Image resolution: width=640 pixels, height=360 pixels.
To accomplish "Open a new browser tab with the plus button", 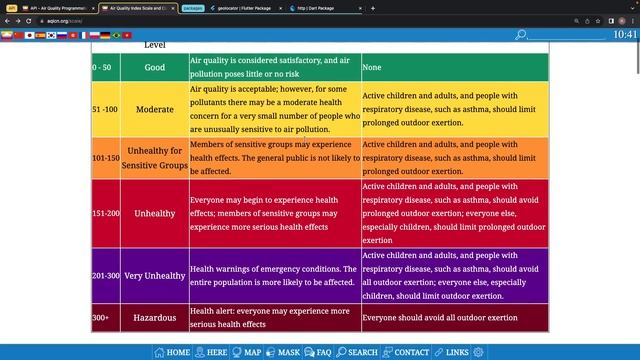I will coord(373,8).
